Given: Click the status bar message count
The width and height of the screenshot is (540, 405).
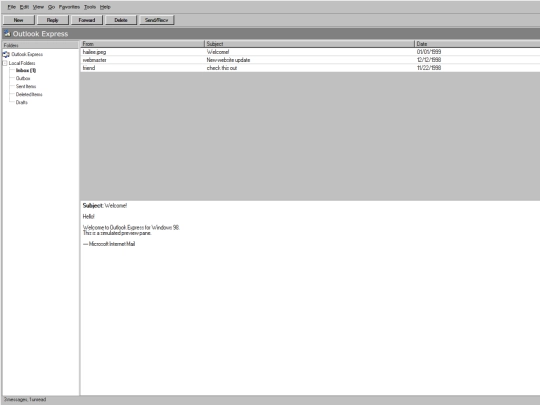Looking at the screenshot, I should pyautogui.click(x=25, y=399).
